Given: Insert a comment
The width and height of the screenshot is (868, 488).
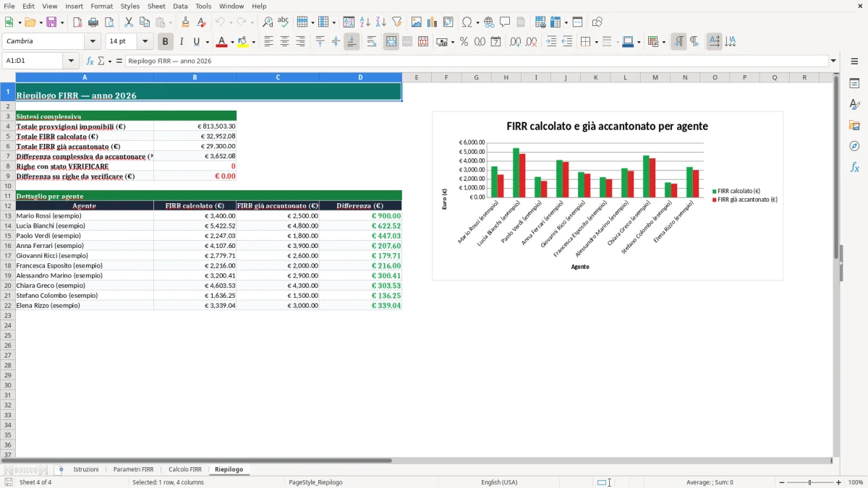Looking at the screenshot, I should (x=505, y=22).
